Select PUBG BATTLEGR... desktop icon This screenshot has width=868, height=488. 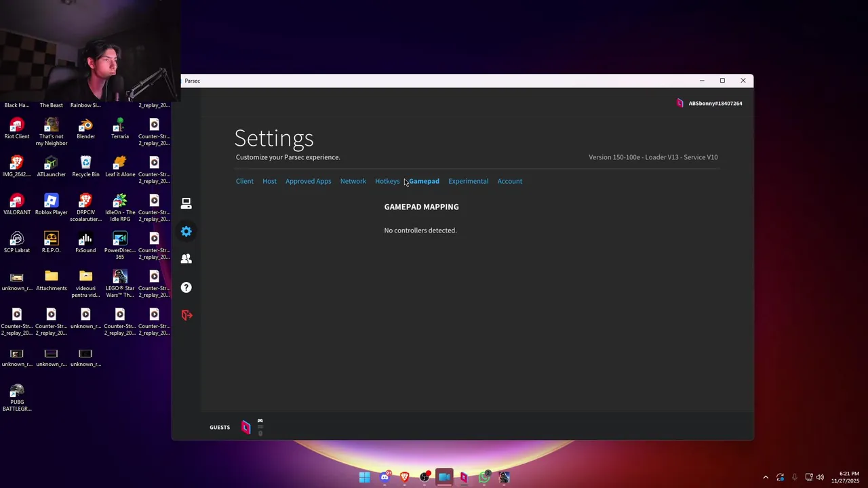pos(17,398)
